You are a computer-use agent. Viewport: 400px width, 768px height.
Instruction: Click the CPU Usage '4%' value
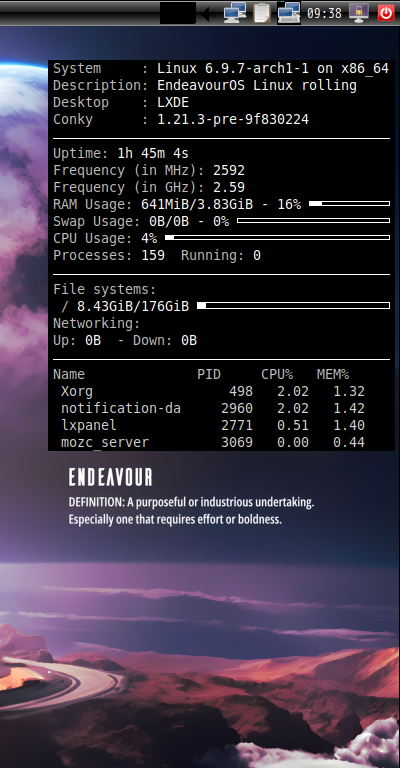(x=149, y=239)
